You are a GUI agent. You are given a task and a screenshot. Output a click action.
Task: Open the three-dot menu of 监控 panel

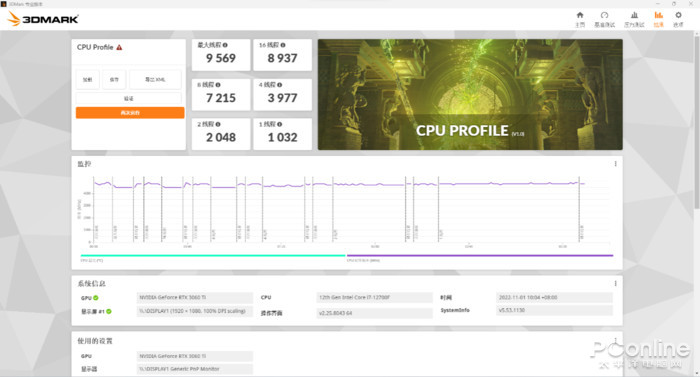(615, 164)
